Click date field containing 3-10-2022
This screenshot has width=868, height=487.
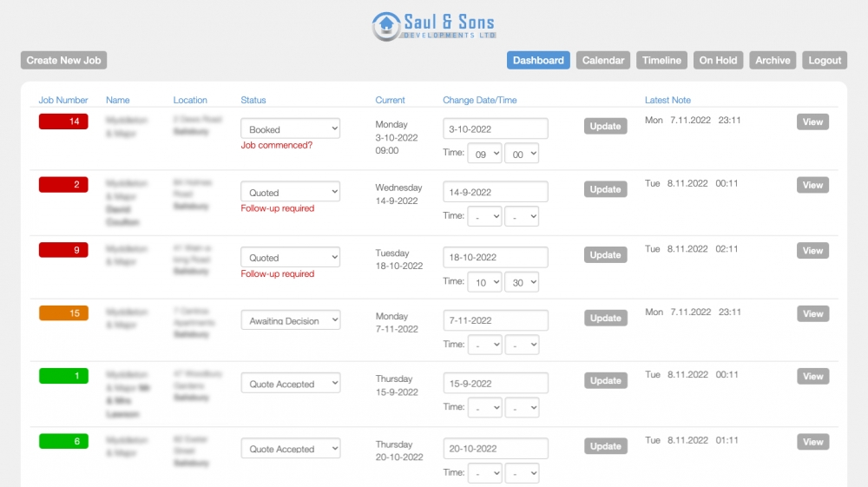point(495,129)
